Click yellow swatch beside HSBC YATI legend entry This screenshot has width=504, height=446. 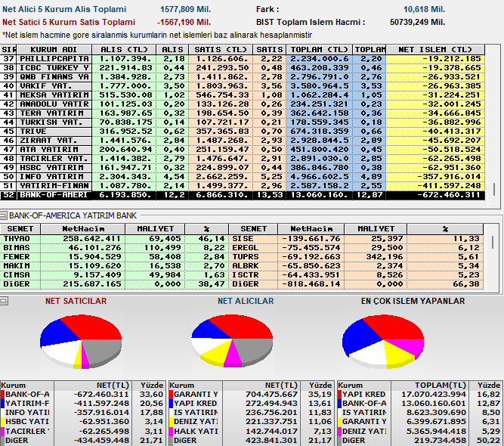2,422
